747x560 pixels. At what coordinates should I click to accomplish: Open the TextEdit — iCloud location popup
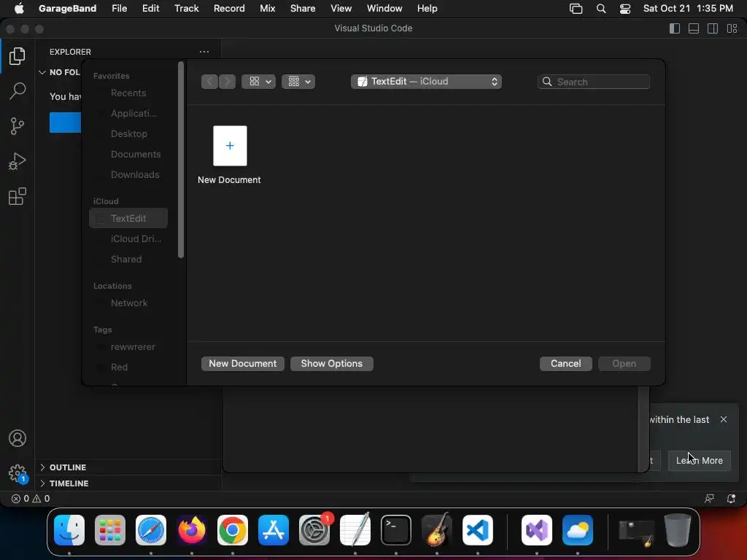click(426, 82)
